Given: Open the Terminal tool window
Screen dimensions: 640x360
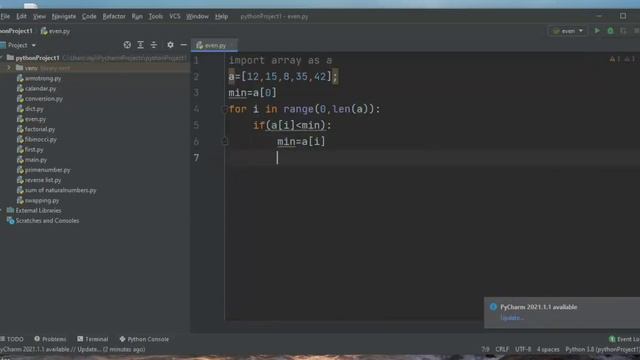Looking at the screenshot, I should point(93,339).
